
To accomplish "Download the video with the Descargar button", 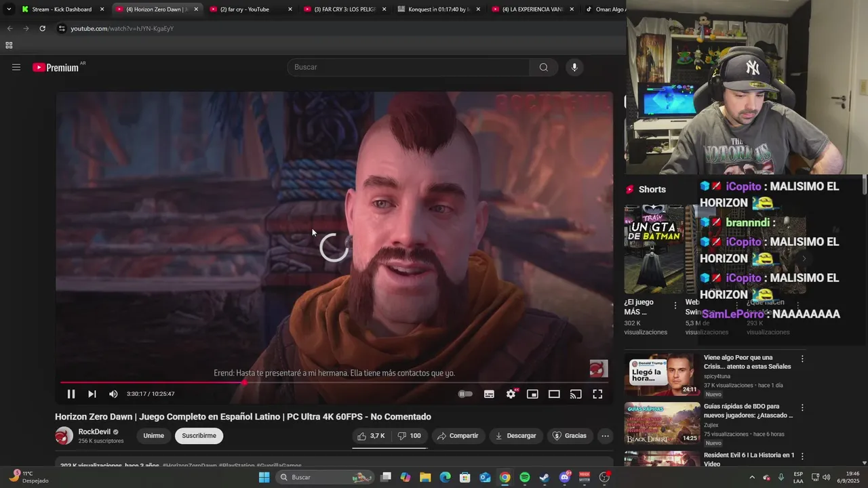I will click(x=516, y=436).
